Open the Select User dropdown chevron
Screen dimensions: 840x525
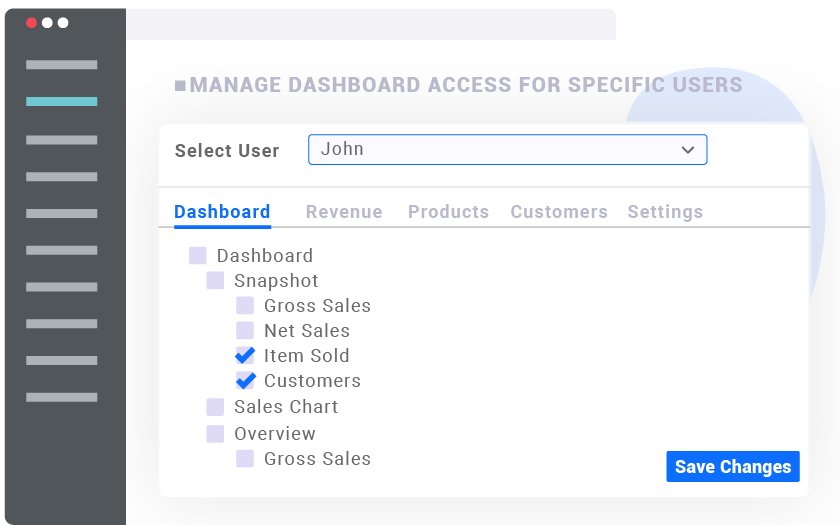[x=688, y=150]
